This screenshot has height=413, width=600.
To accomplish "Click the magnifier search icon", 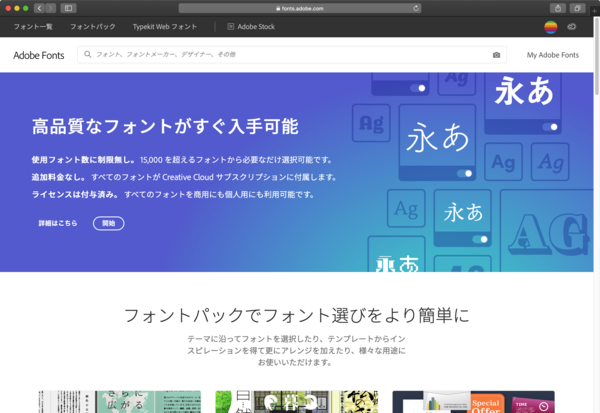I will click(x=88, y=54).
